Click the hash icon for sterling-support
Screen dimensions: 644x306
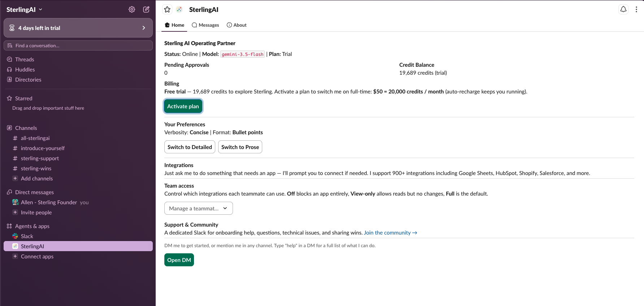15,158
